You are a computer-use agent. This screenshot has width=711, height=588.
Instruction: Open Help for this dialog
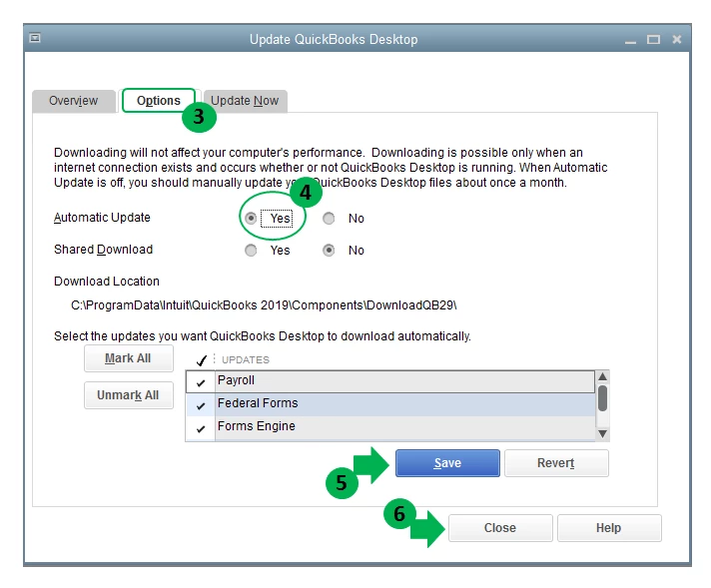tap(609, 528)
